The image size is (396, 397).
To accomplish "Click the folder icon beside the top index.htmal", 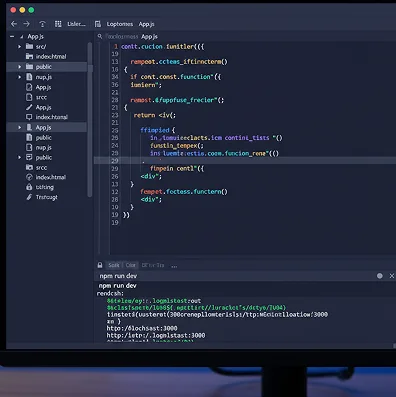I will pos(29,57).
